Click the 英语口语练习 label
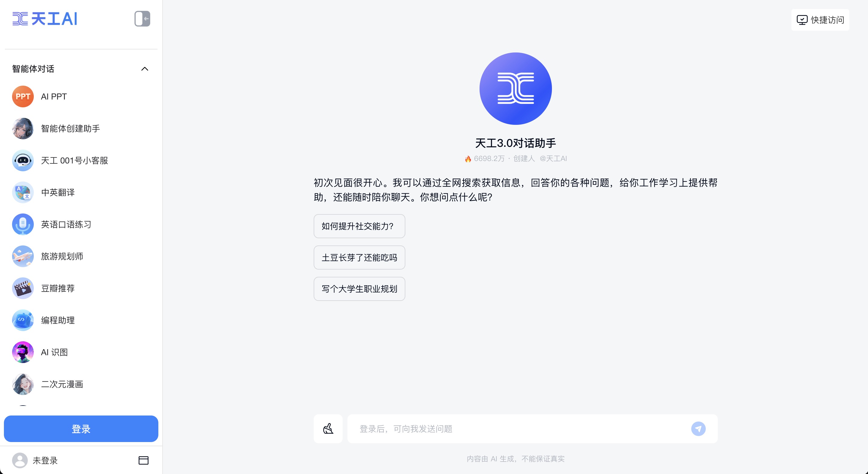This screenshot has width=868, height=474. pyautogui.click(x=66, y=224)
